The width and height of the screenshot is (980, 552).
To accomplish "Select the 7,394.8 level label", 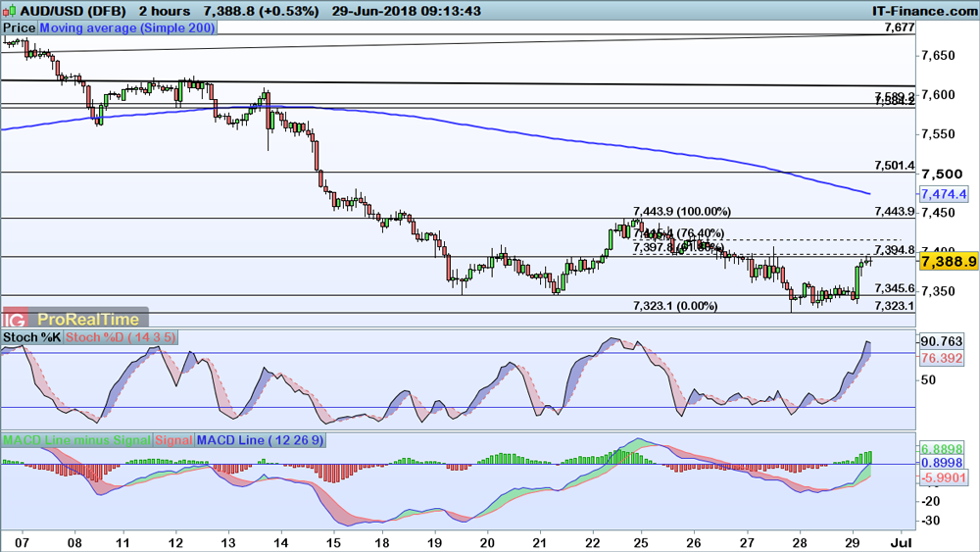I will point(895,250).
